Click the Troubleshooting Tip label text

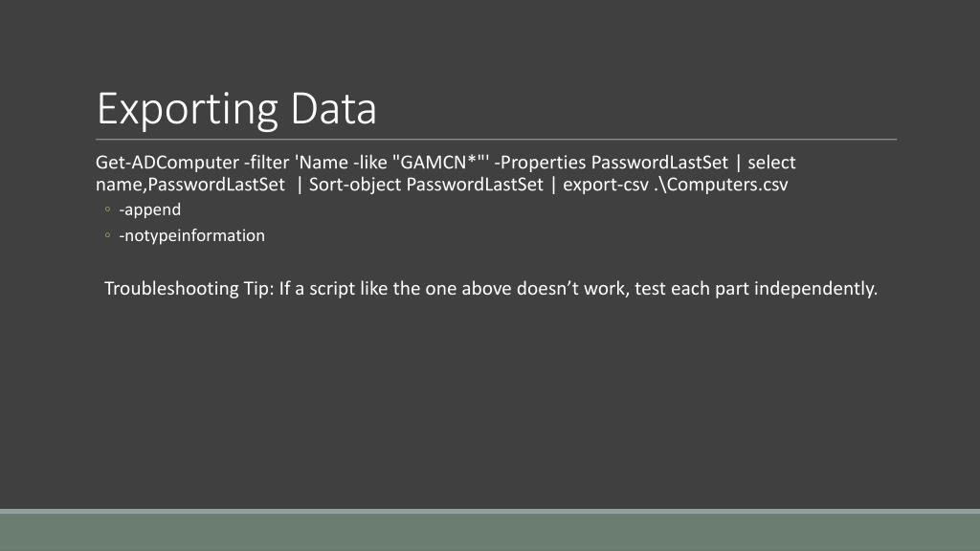coord(189,289)
